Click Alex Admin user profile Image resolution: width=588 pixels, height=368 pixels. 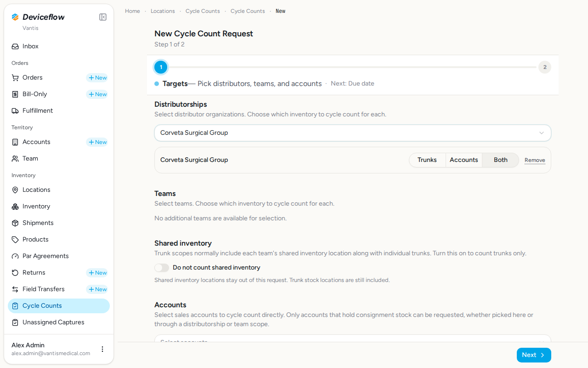tap(51, 349)
